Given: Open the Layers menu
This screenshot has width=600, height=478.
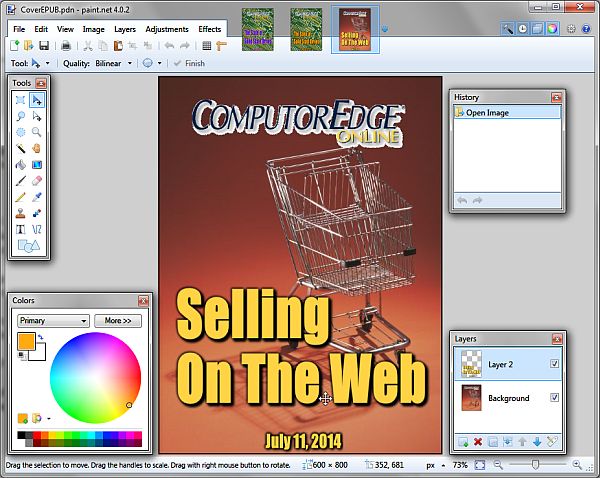Looking at the screenshot, I should [125, 29].
